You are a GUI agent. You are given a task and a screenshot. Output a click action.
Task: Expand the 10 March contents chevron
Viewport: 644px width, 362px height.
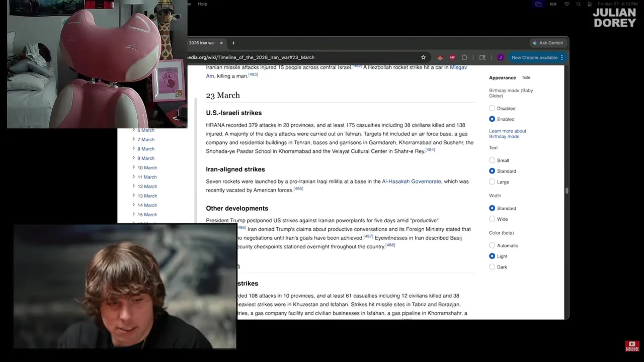coord(133,167)
